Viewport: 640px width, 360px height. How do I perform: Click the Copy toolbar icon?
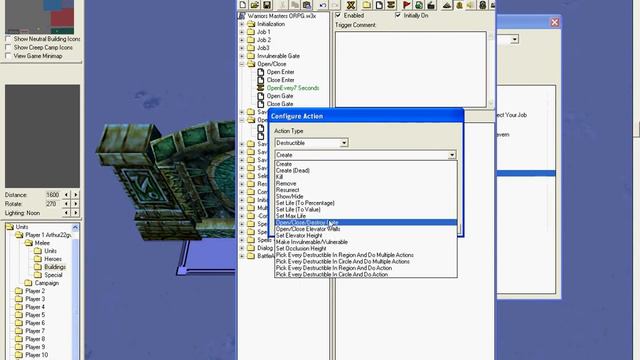295,5
